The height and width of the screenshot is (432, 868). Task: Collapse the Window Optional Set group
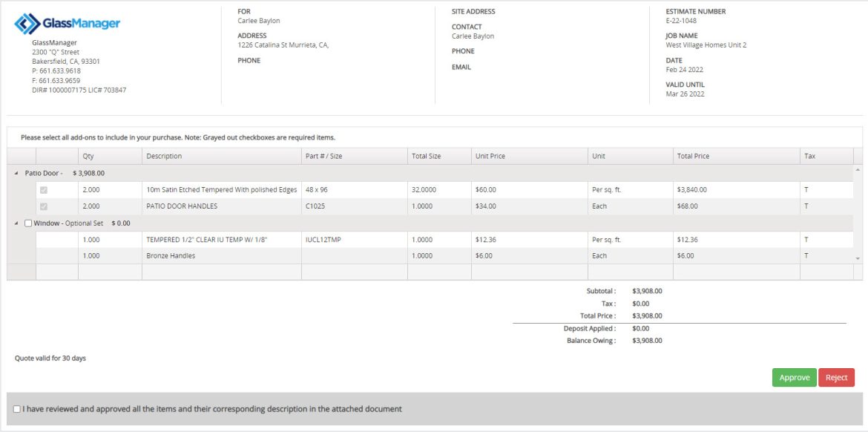click(x=17, y=223)
